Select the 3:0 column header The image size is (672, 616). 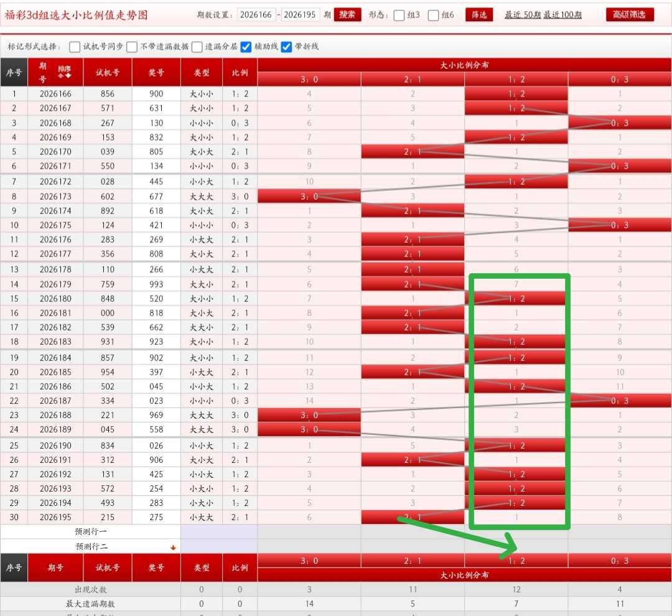(309, 79)
